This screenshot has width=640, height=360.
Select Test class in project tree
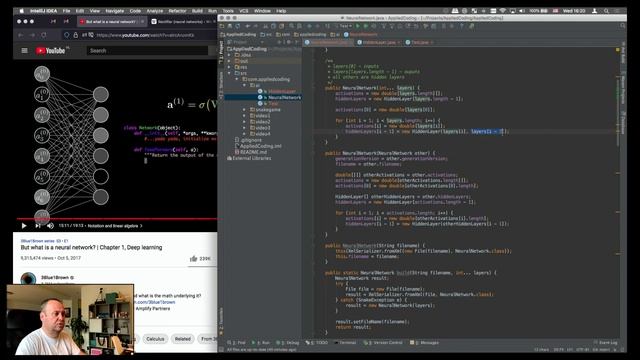point(268,104)
